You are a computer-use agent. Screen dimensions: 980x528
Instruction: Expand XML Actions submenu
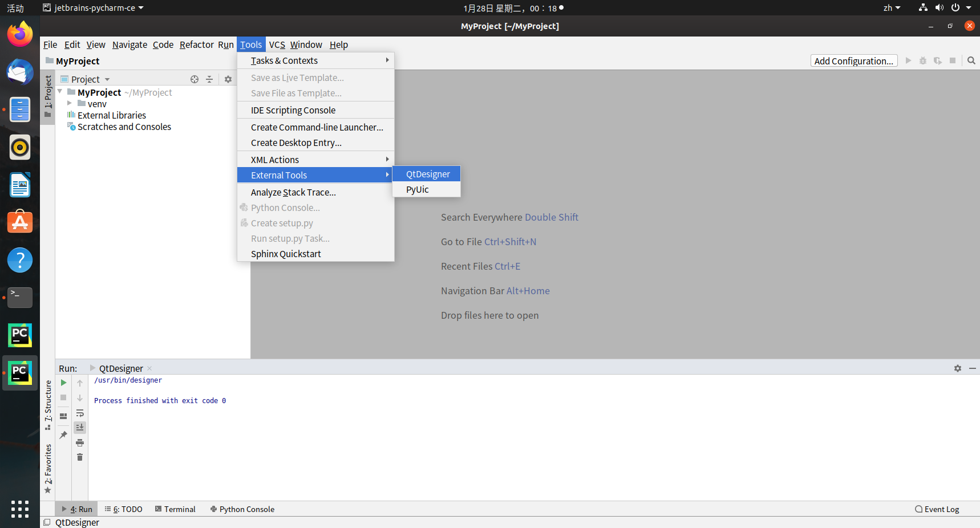[x=315, y=160]
